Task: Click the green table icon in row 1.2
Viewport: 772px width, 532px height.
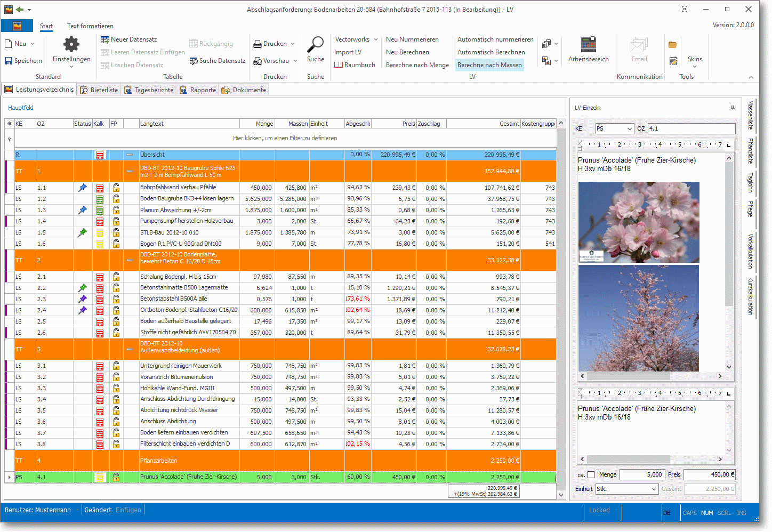Action: point(100,199)
